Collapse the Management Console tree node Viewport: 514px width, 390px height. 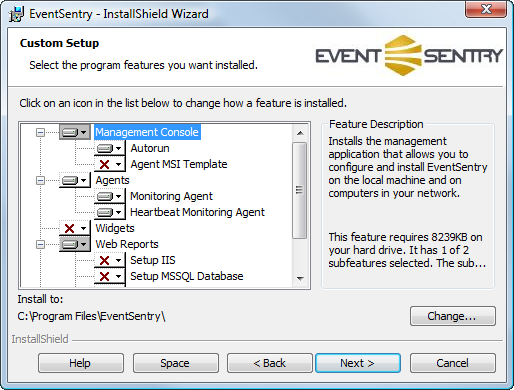pos(40,133)
